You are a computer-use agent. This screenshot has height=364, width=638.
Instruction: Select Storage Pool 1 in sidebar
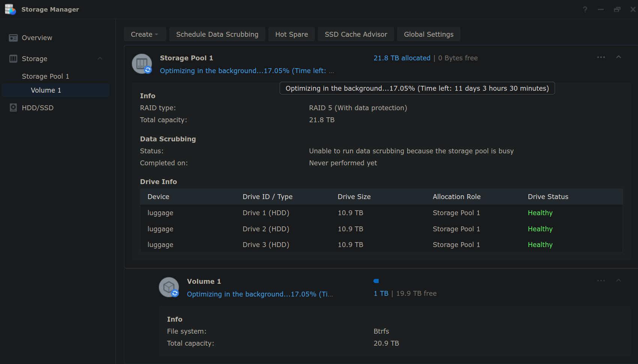pyautogui.click(x=45, y=76)
